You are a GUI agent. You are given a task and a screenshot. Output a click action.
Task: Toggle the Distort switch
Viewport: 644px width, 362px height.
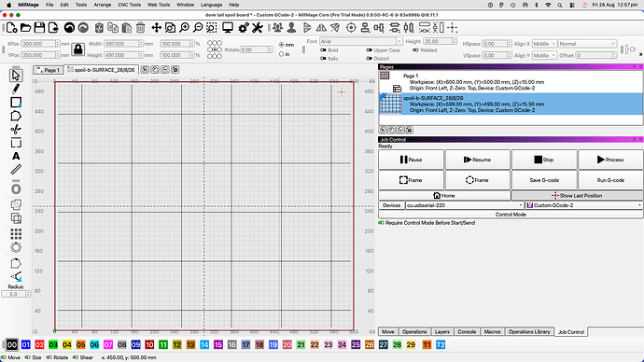369,58
